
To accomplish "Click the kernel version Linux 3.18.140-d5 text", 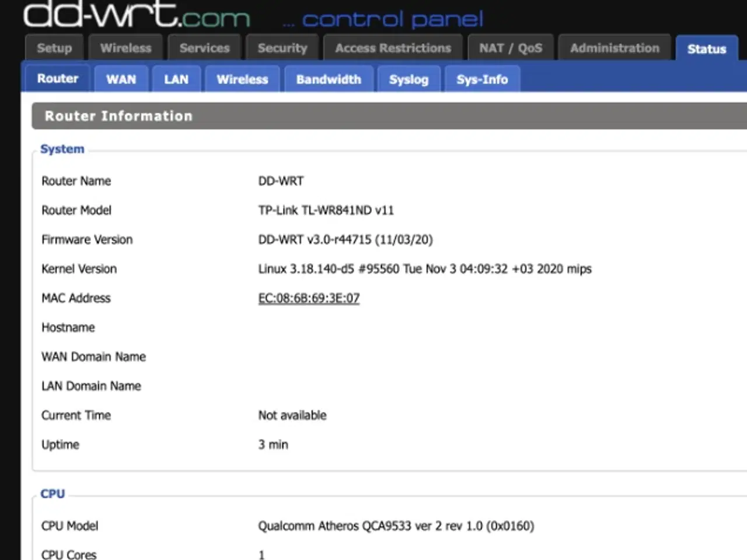I will [425, 269].
